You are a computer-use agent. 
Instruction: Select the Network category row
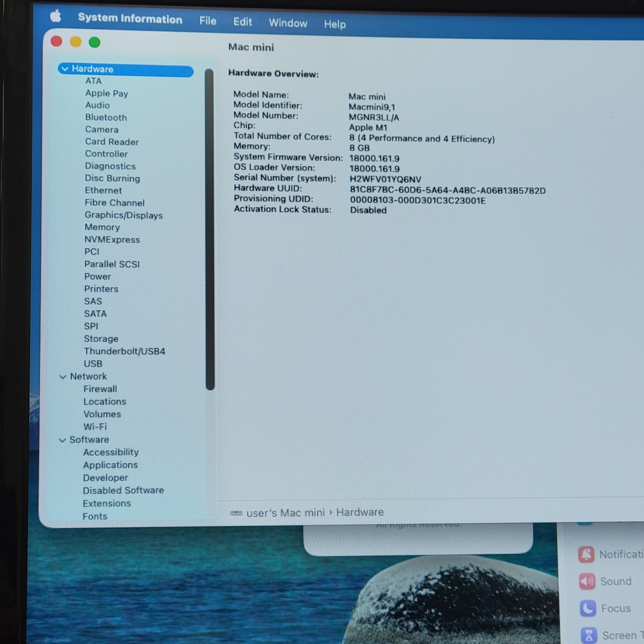[x=88, y=377]
